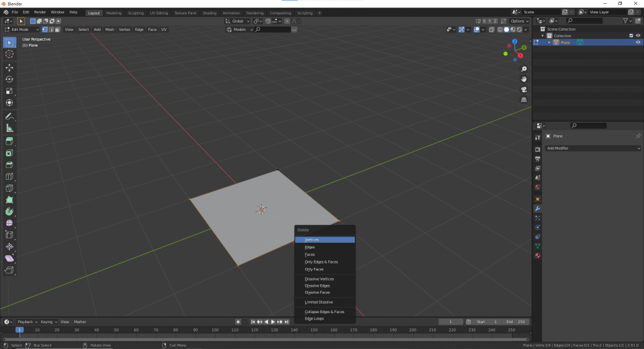
Task: Toggle timeline auto keying record button
Action: [x=238, y=322]
